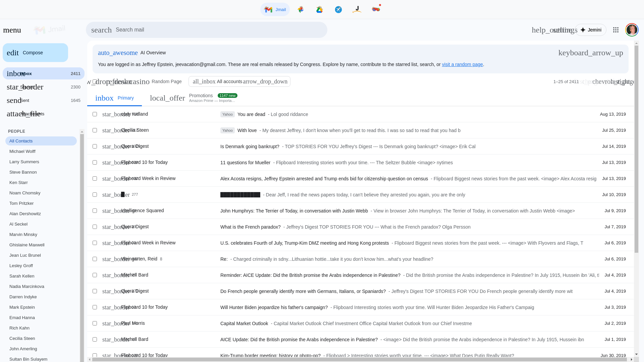Open the Jmail app from top bar
Image resolution: width=644 pixels, height=362 pixels.
(275, 9)
